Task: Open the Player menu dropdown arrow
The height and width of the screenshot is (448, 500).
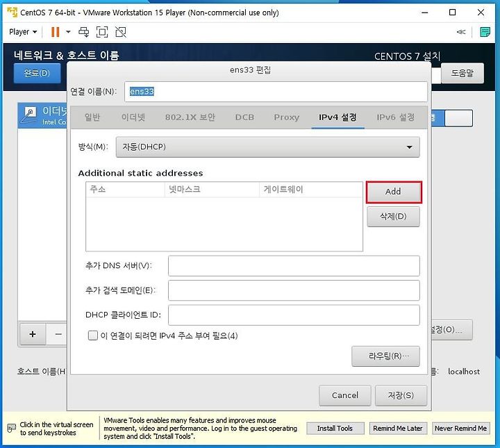Action: [x=35, y=32]
